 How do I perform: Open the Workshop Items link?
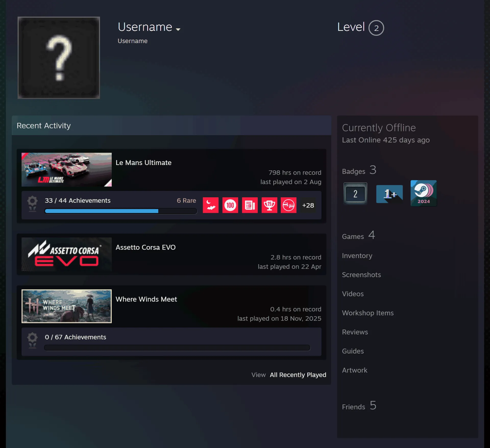[x=368, y=313]
